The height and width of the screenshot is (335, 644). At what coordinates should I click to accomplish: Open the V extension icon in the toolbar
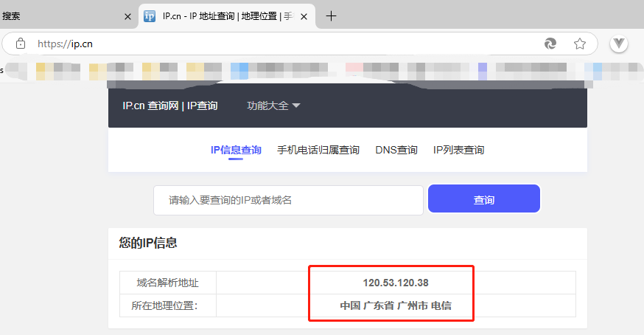[x=619, y=44]
